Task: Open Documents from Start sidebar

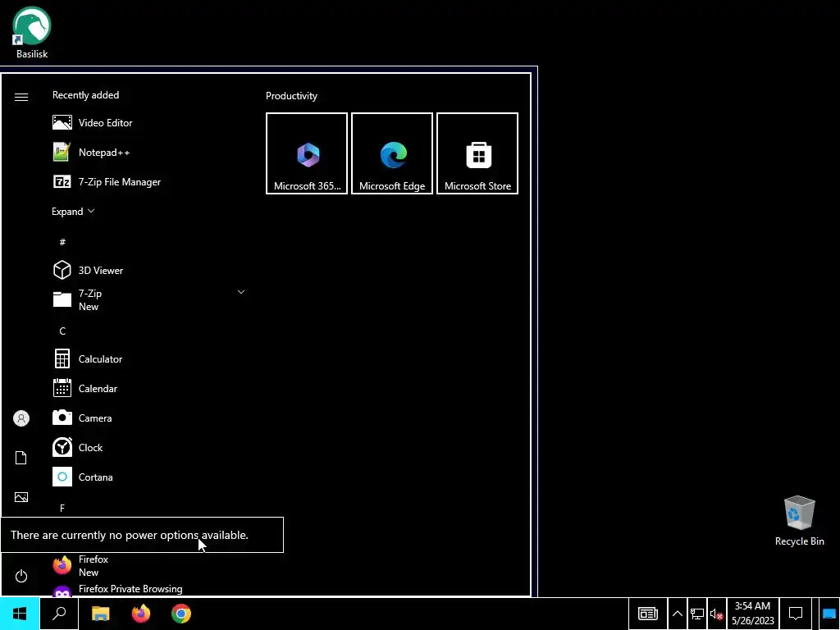Action: click(x=21, y=458)
